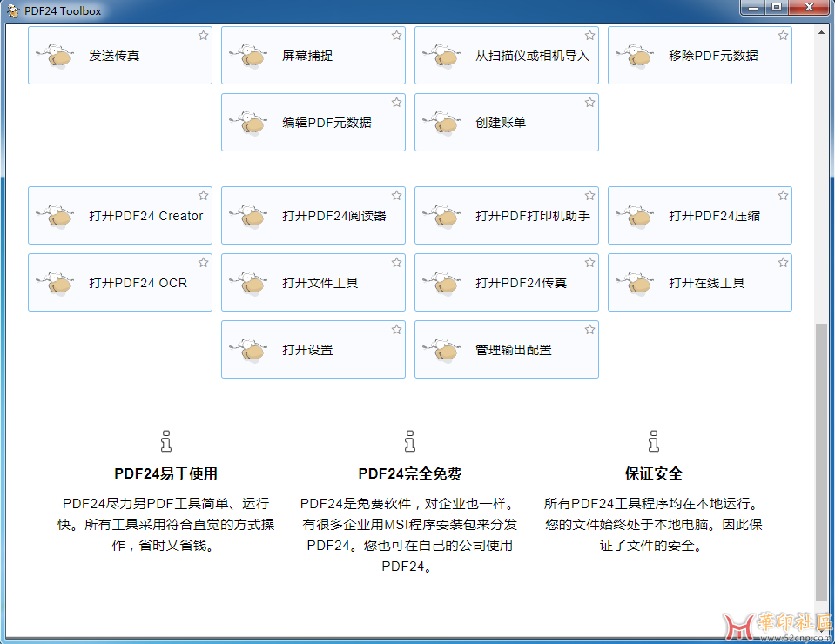Image resolution: width=835 pixels, height=644 pixels.
Task: Click info icon above PDF24易于使用
Action: 166,441
